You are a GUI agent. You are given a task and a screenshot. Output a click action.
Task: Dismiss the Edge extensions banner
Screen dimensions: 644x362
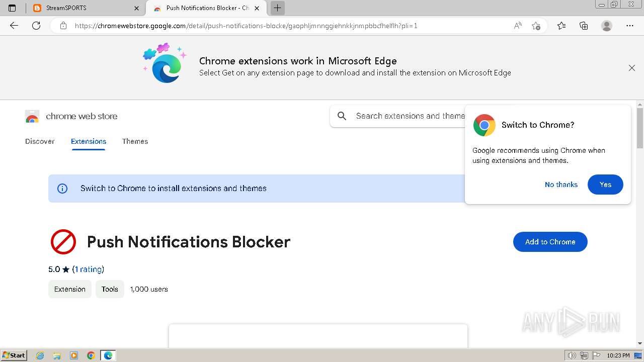(x=632, y=68)
